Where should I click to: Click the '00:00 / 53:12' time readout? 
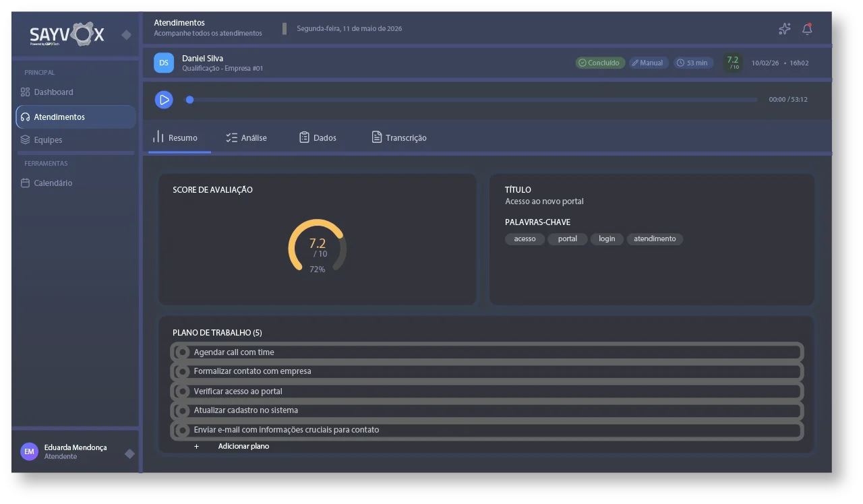tap(788, 100)
